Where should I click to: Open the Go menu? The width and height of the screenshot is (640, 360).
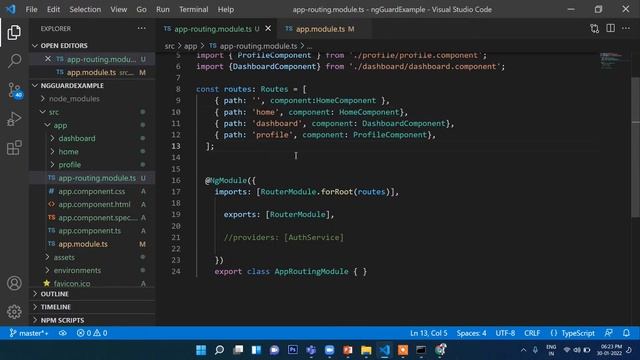click(141, 9)
